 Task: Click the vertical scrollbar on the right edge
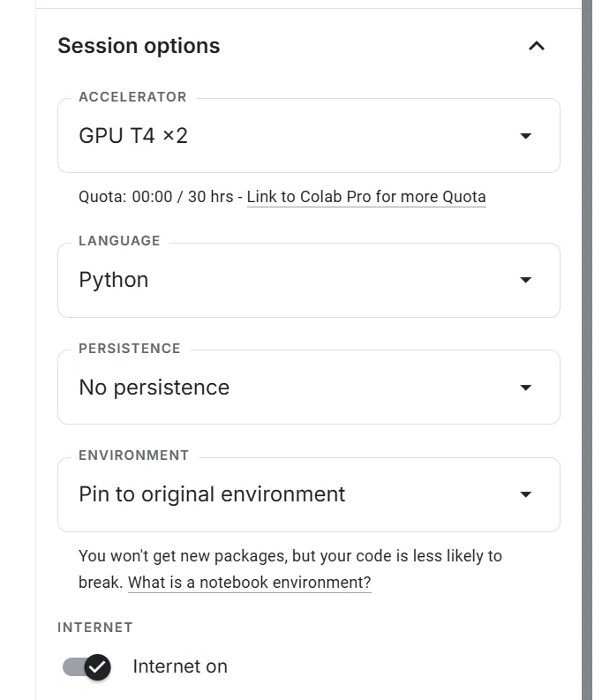coord(587,350)
